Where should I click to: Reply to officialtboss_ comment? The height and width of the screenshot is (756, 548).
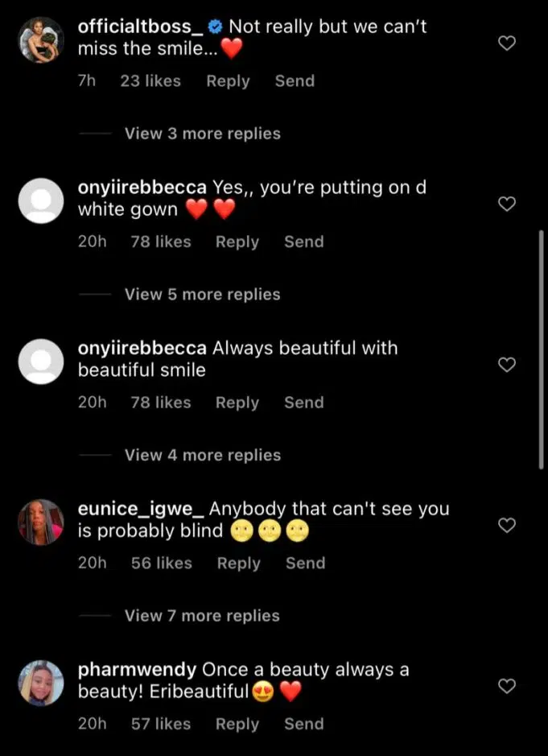pyautogui.click(x=228, y=81)
